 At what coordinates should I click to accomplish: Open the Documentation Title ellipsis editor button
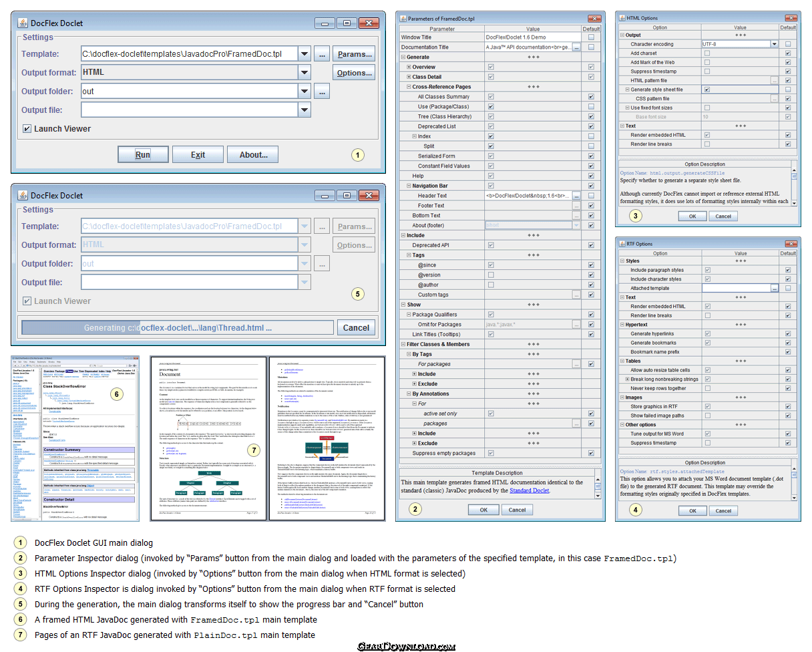[577, 47]
